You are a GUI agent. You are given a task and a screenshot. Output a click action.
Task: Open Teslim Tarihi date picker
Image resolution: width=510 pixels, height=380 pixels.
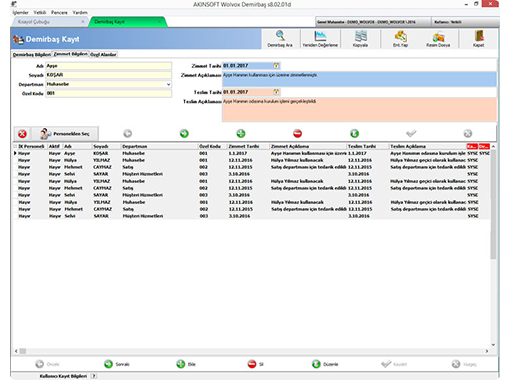276,92
